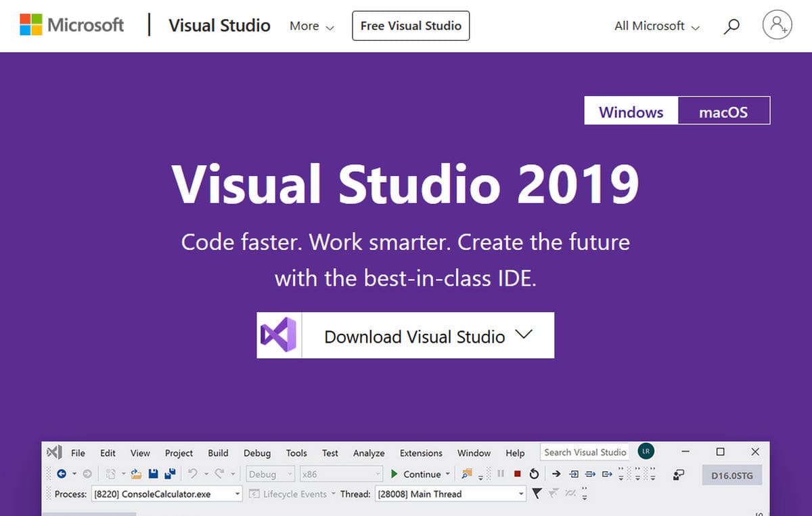Open the View menu
This screenshot has width=812, height=516.
click(x=140, y=453)
